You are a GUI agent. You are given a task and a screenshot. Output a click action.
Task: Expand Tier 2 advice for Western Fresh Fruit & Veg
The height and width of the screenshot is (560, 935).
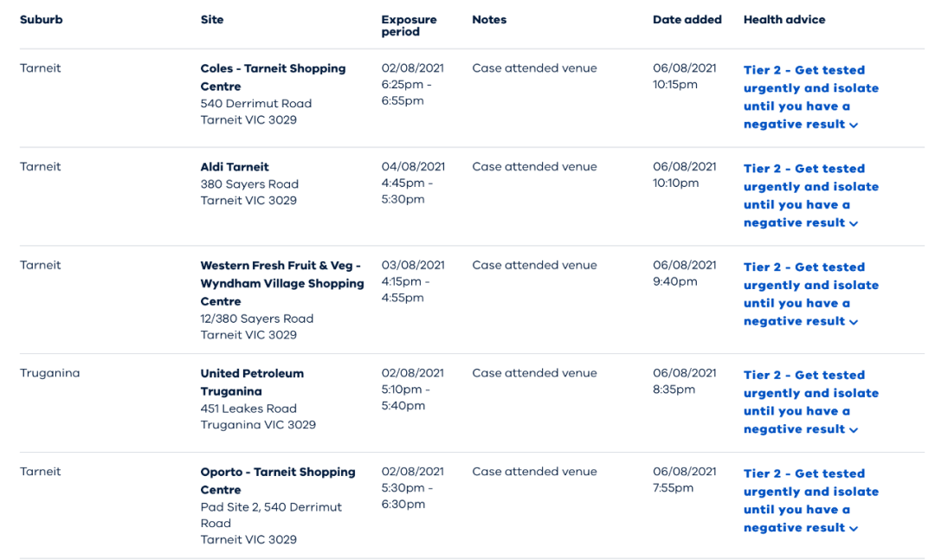[811, 294]
